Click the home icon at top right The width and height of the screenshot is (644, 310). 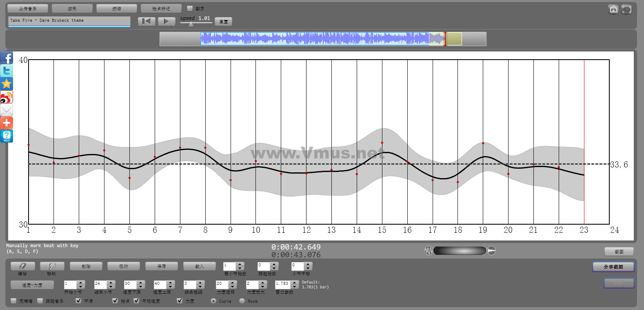tap(613, 9)
